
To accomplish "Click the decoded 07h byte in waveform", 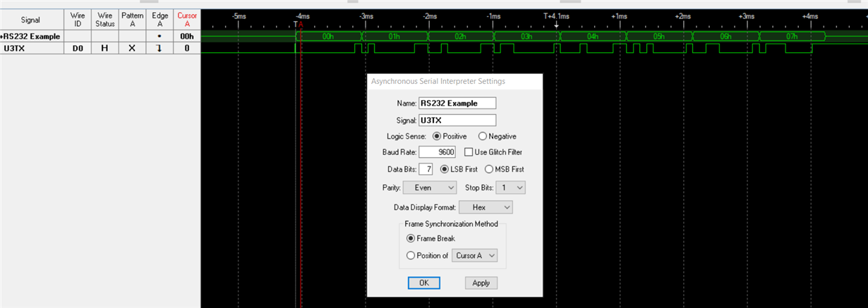I will (x=792, y=36).
